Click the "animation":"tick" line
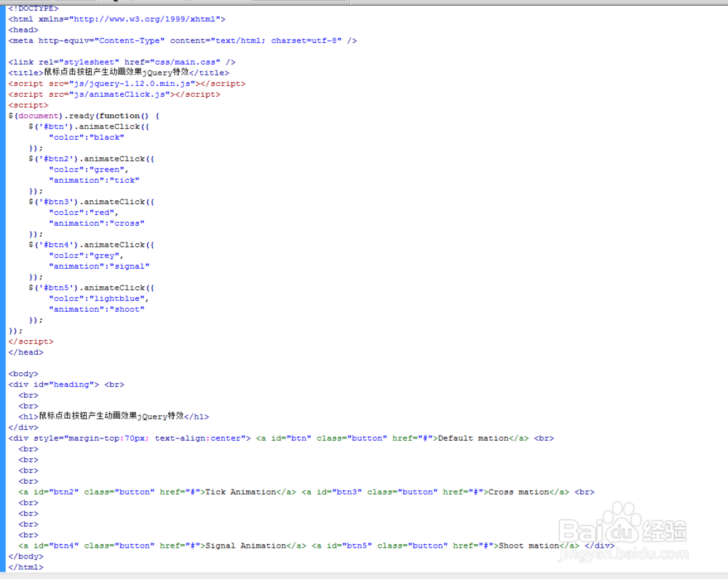This screenshot has height=579, width=728. coord(94,180)
